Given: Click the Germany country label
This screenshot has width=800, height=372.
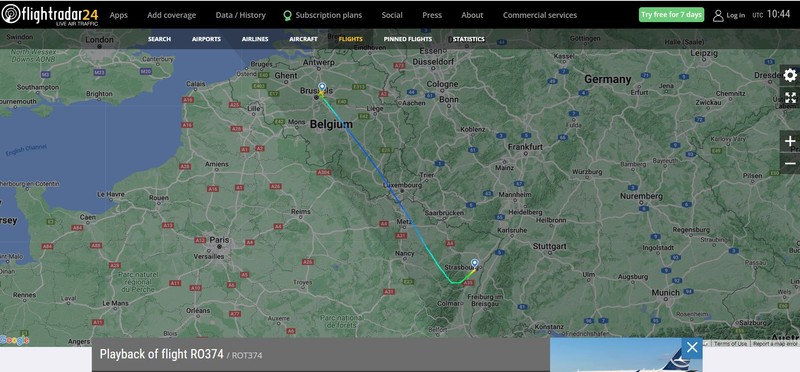Looking at the screenshot, I should [608, 80].
